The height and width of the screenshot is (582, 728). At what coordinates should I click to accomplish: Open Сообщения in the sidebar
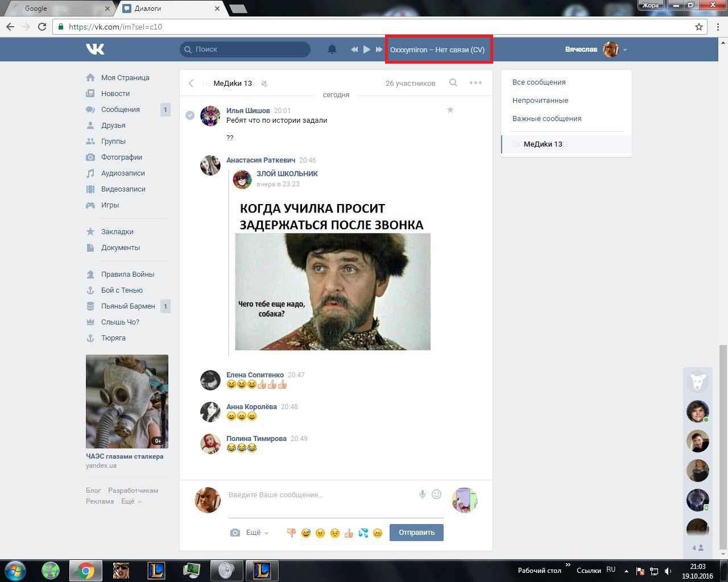pos(121,109)
